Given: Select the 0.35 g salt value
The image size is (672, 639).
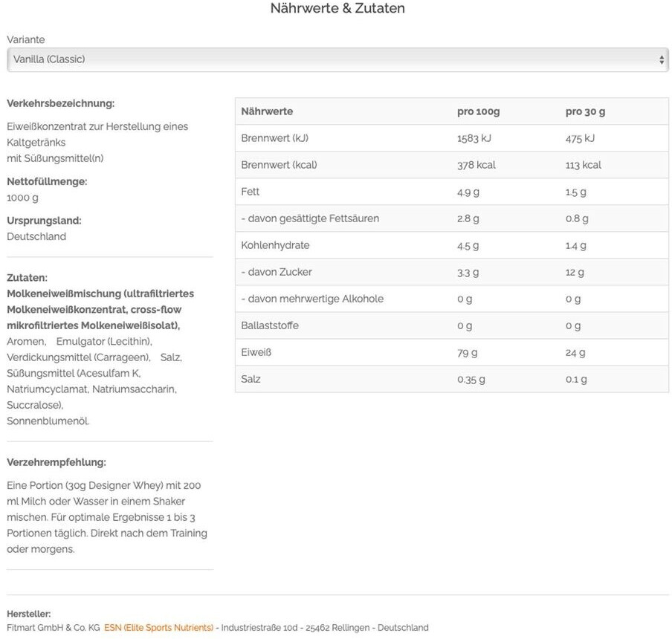Looking at the screenshot, I should (471, 379).
